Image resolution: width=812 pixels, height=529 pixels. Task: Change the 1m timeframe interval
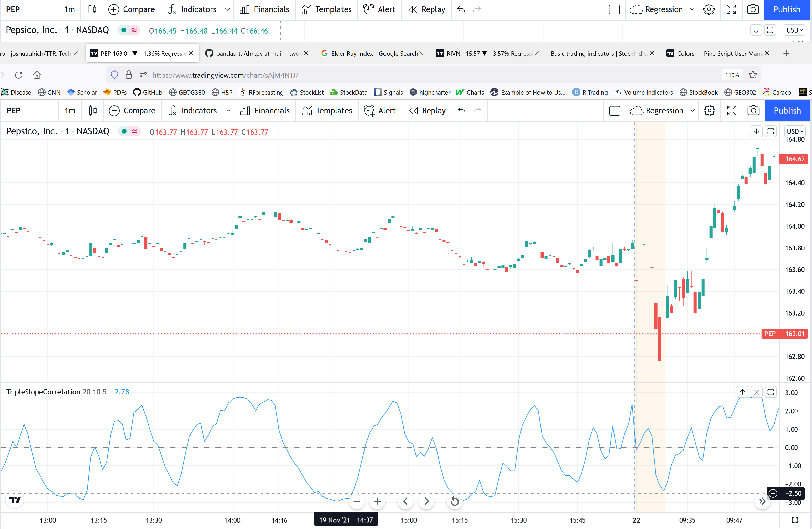(70, 110)
